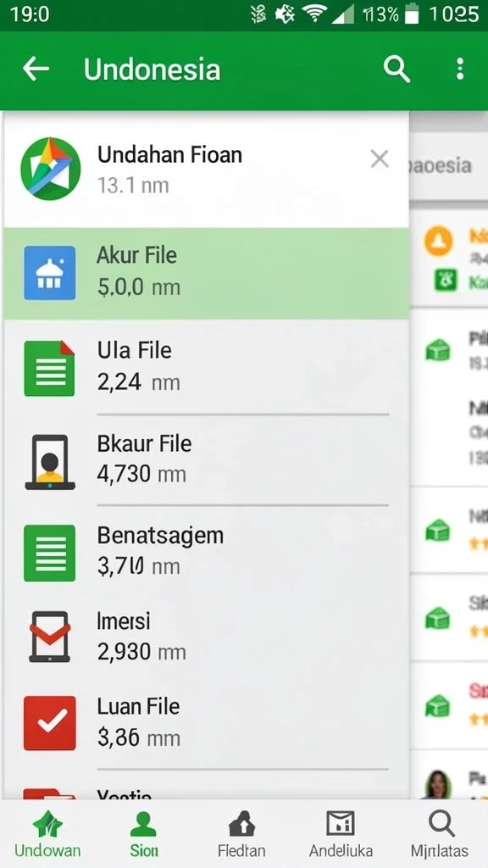Open the Mjrtlatas search tab

440,835
